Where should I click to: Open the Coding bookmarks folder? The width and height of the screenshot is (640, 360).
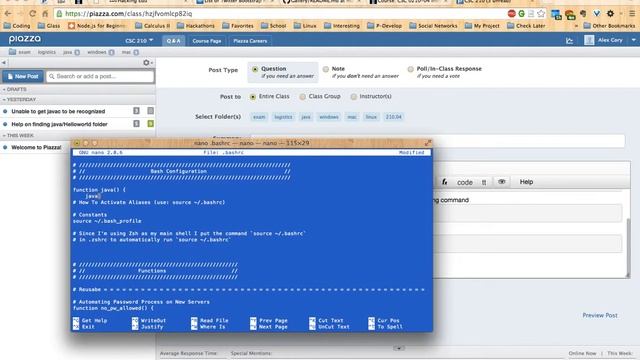pos(17,26)
